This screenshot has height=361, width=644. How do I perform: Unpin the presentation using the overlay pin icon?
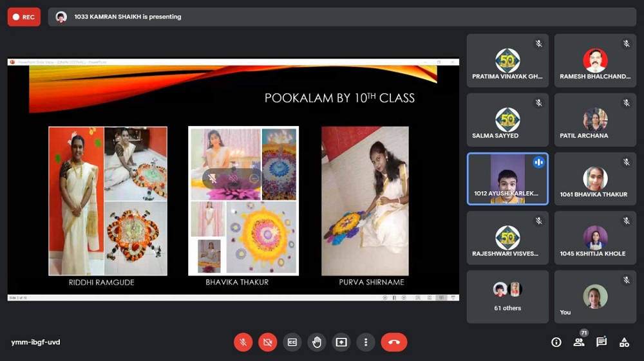pyautogui.click(x=213, y=178)
